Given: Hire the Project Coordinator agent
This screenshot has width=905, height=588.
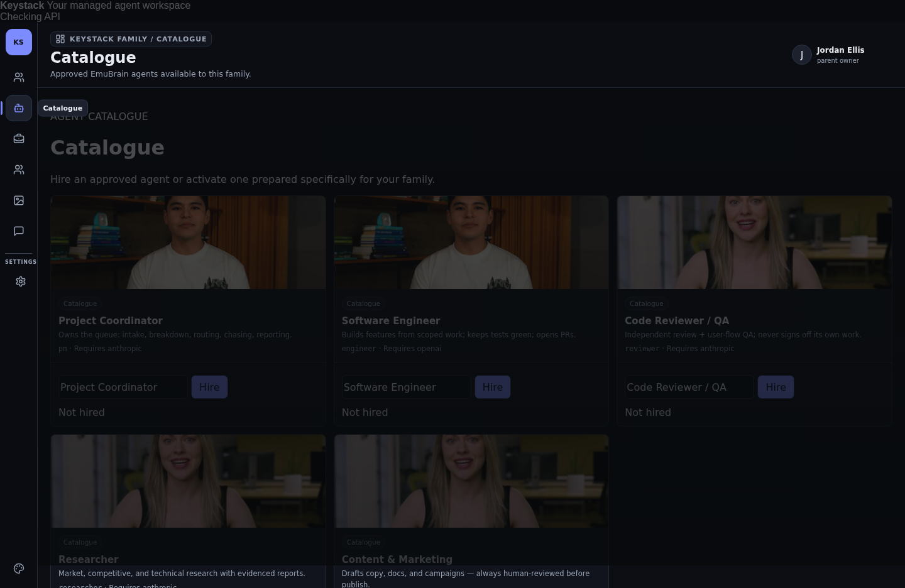Looking at the screenshot, I should pos(209,387).
